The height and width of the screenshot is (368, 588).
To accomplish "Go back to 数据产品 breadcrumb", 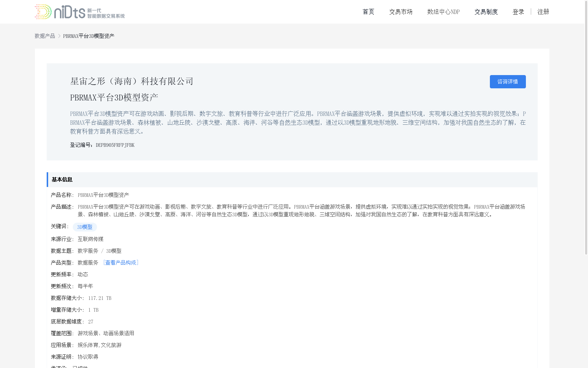I will [x=45, y=36].
